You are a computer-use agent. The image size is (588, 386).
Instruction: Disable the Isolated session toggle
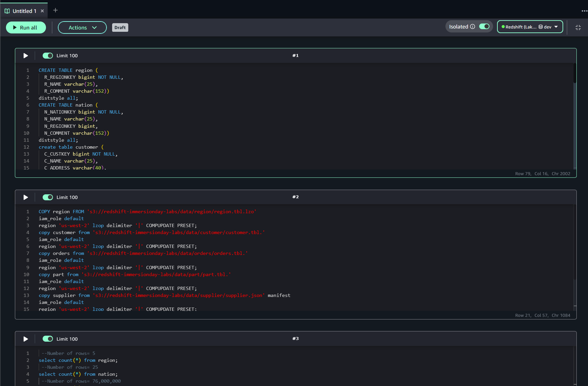(x=484, y=26)
